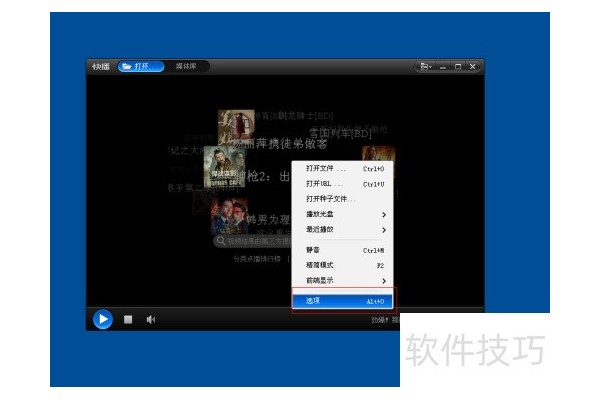This screenshot has height=400, width=600.
Task: Open 选项 from the context menu
Action: (x=342, y=301)
